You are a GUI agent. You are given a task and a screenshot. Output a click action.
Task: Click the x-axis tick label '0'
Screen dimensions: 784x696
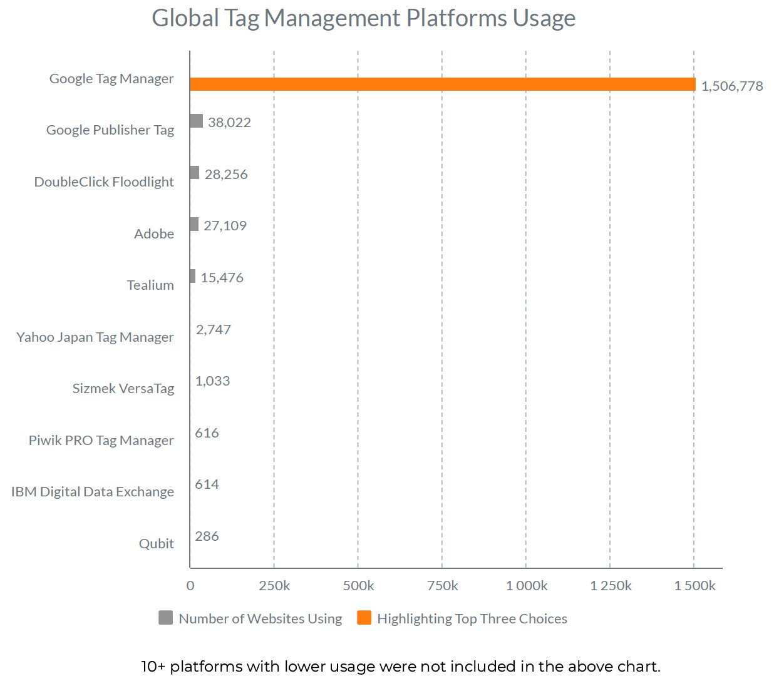pos(190,586)
